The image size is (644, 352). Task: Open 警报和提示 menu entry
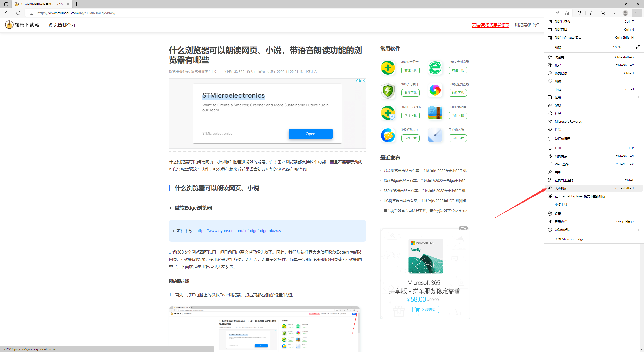pyautogui.click(x=594, y=139)
